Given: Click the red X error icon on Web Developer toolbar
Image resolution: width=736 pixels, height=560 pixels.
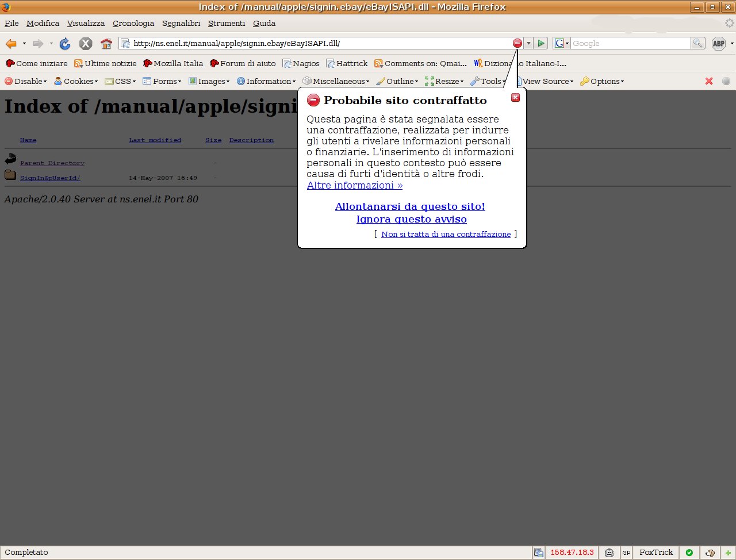Looking at the screenshot, I should click(709, 81).
